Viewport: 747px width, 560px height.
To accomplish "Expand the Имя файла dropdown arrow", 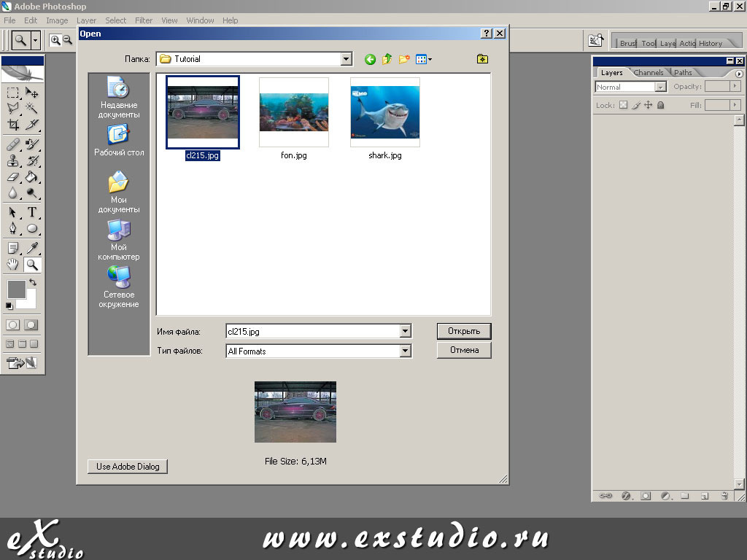I will [x=405, y=331].
